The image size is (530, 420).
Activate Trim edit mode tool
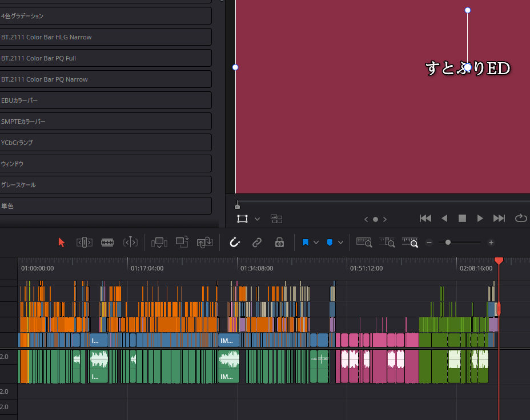(84, 243)
